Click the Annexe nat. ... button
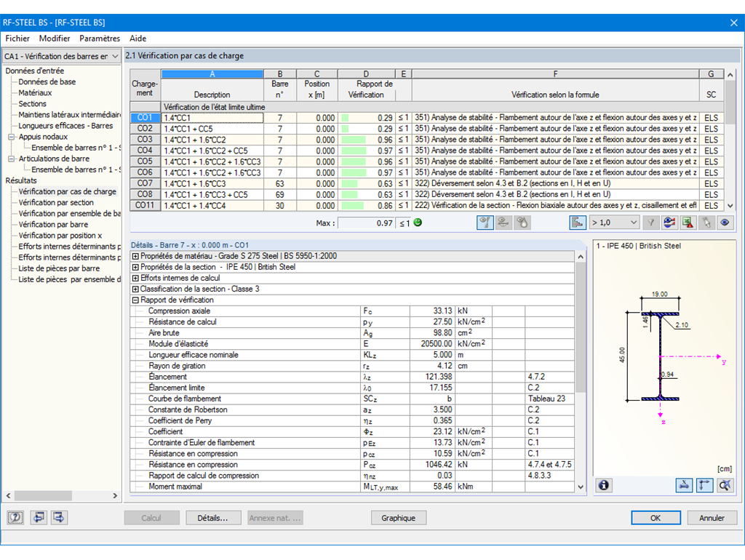 pos(275,518)
